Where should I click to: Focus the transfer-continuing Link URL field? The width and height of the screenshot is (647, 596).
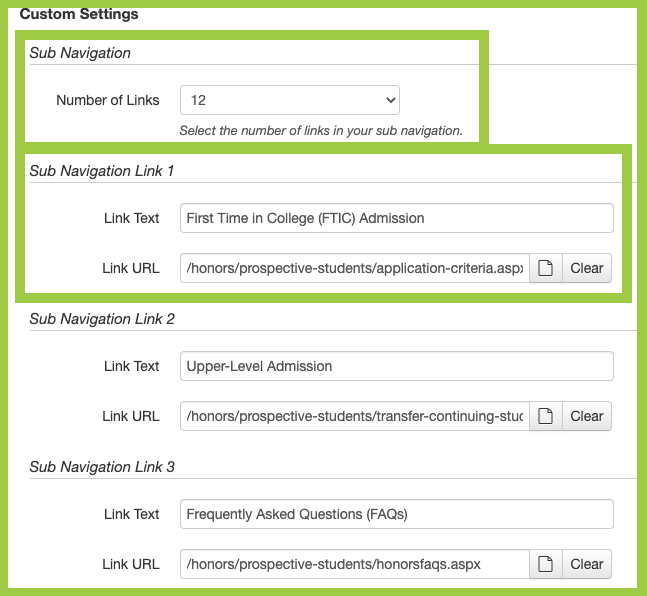354,416
